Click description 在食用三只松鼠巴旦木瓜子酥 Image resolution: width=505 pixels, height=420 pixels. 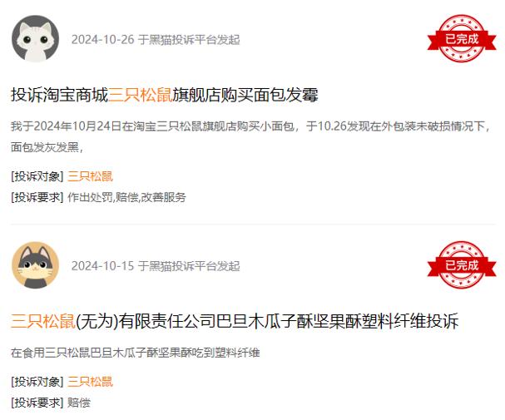tap(136, 353)
